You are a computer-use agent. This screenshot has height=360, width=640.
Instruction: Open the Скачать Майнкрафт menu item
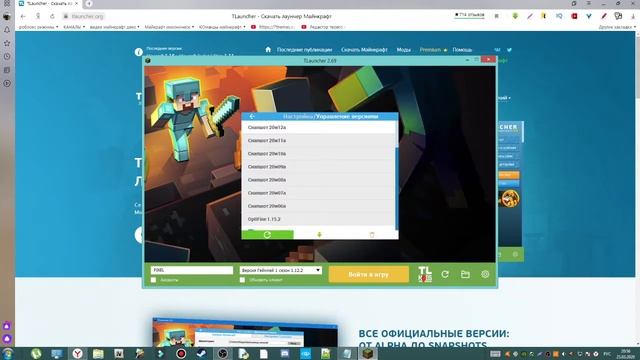pos(364,50)
